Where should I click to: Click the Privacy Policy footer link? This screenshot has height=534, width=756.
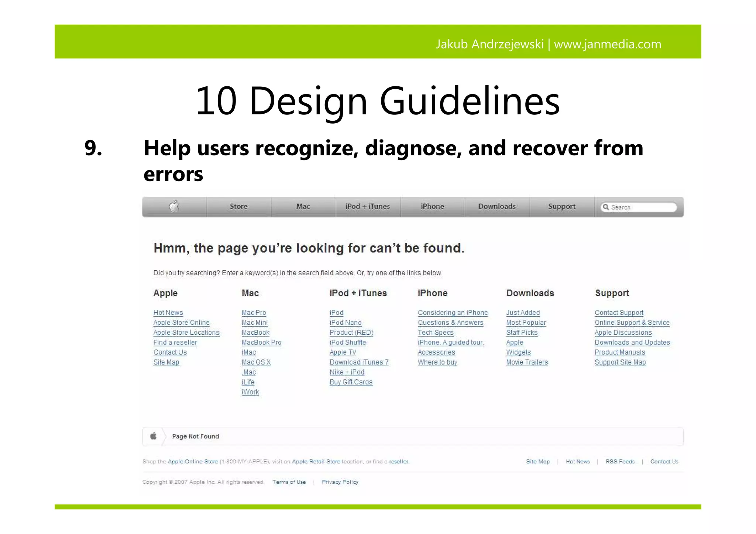(x=340, y=482)
